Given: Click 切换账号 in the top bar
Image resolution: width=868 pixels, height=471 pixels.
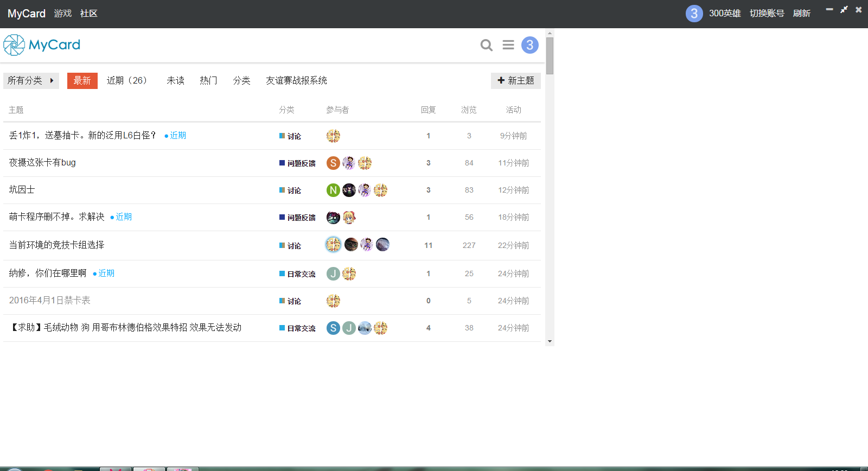Looking at the screenshot, I should (x=767, y=14).
